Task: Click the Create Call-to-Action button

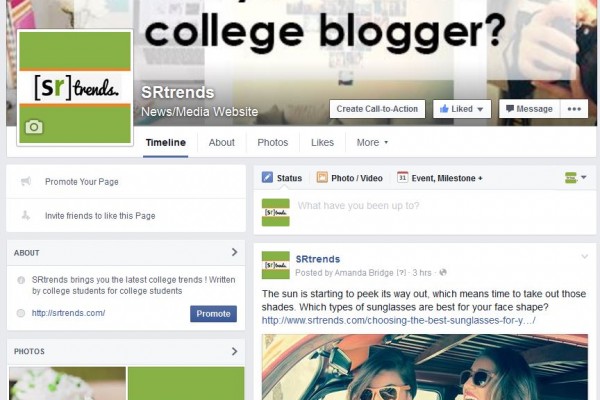Action: tap(377, 109)
